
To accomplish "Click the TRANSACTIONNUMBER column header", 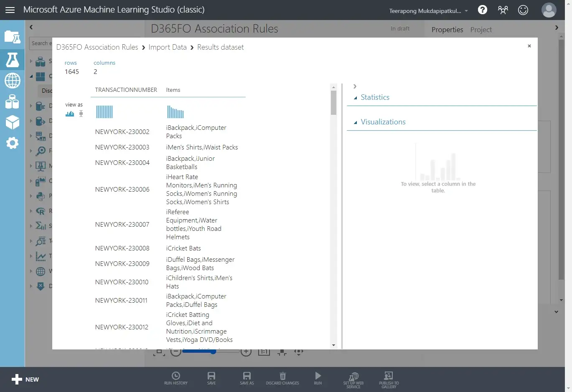I will 126,90.
